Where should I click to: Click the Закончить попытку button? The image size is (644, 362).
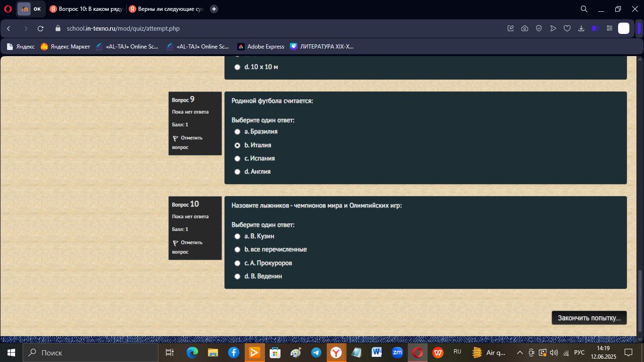[x=589, y=318]
